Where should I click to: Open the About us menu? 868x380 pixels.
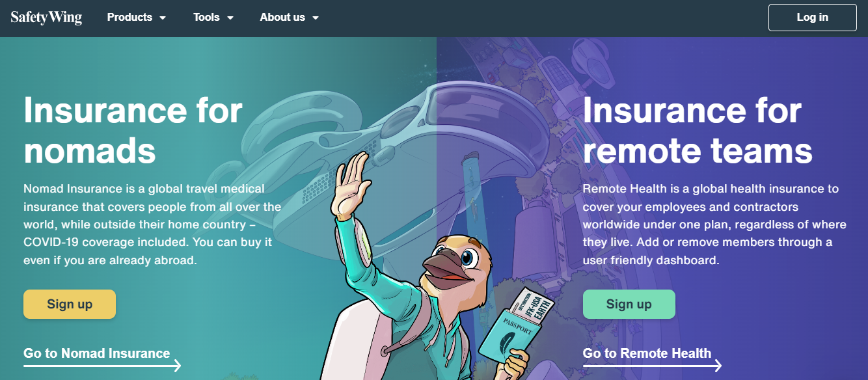click(290, 18)
